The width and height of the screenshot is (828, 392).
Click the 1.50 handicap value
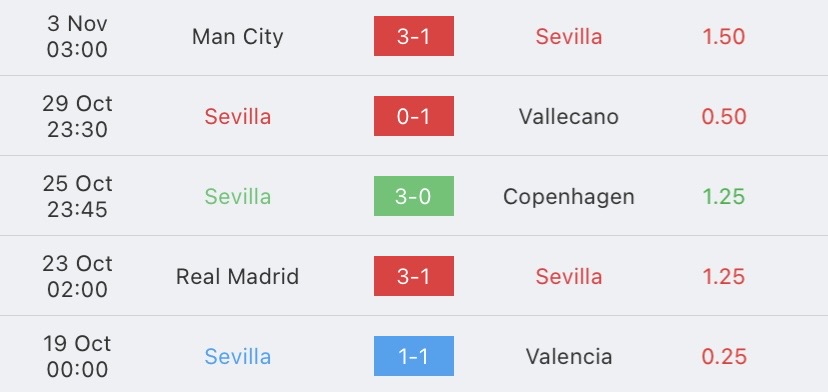coord(723,36)
